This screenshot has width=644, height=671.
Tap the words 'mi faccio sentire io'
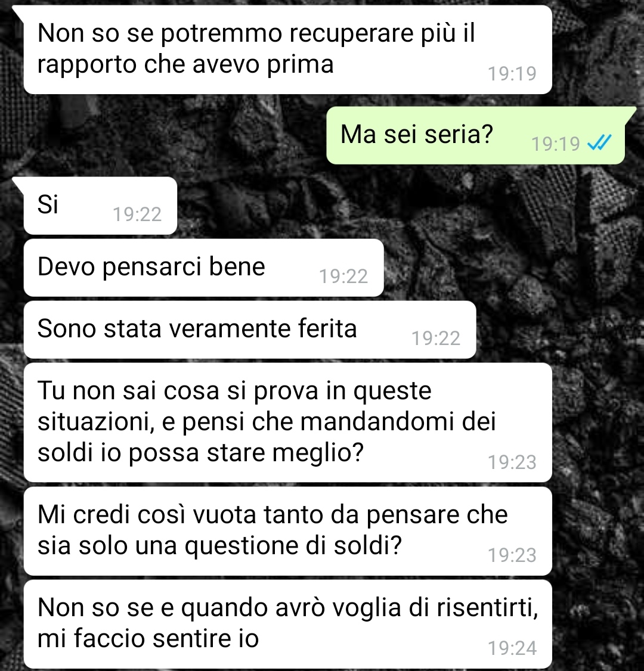[x=148, y=638]
